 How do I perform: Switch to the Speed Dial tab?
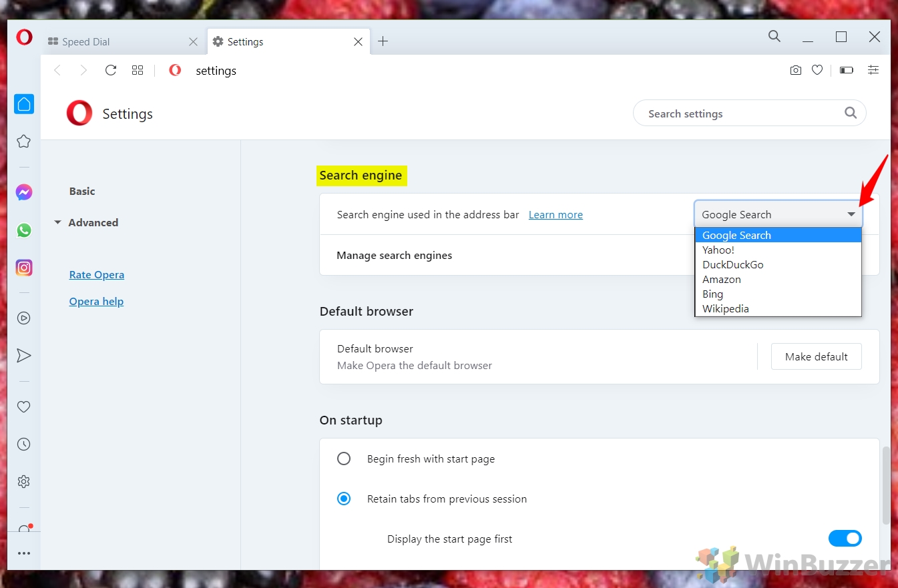tap(124, 41)
